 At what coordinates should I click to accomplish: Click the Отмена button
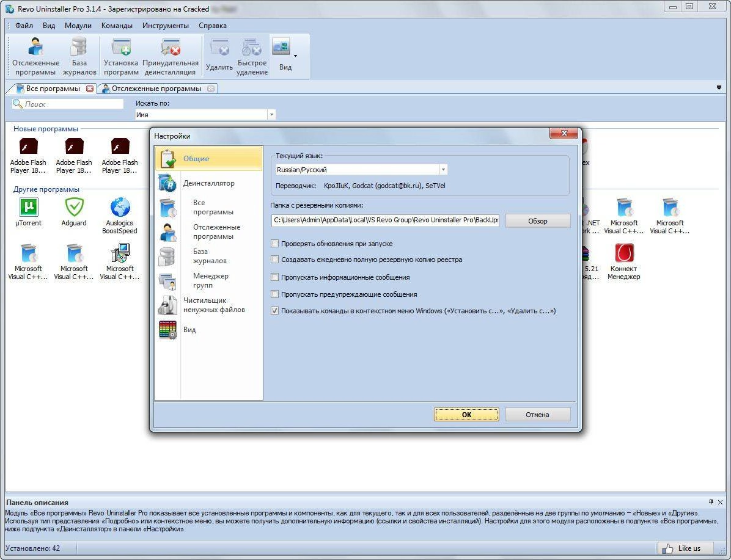pos(537,415)
